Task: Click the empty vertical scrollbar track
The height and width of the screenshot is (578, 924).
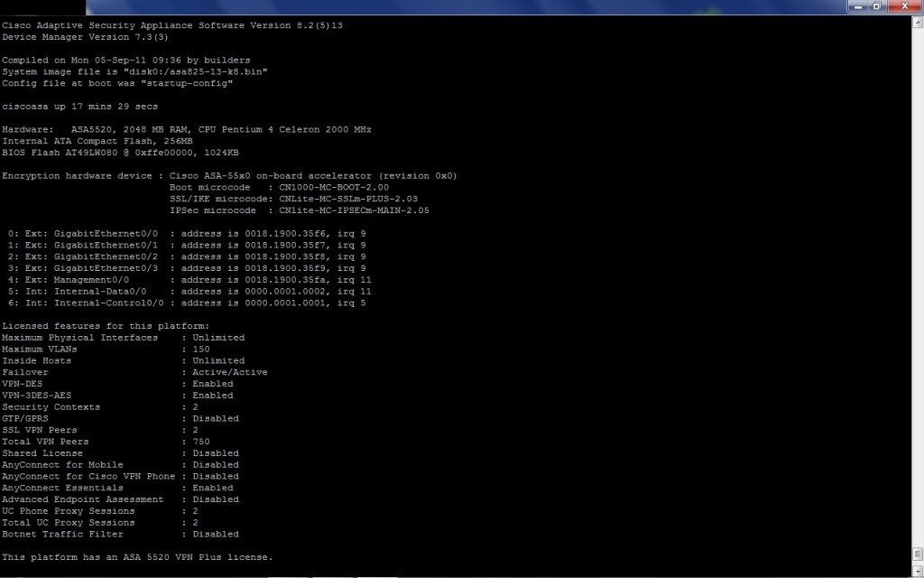Action: tap(916, 271)
